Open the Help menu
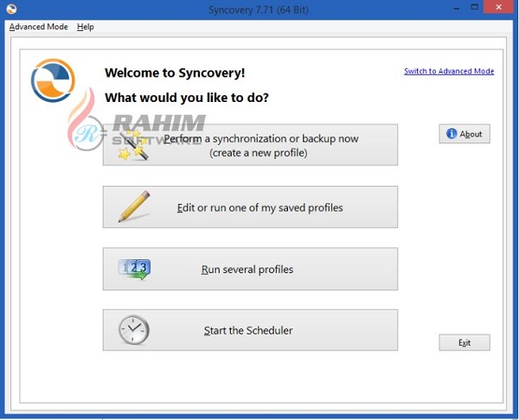The image size is (519, 420). [86, 27]
